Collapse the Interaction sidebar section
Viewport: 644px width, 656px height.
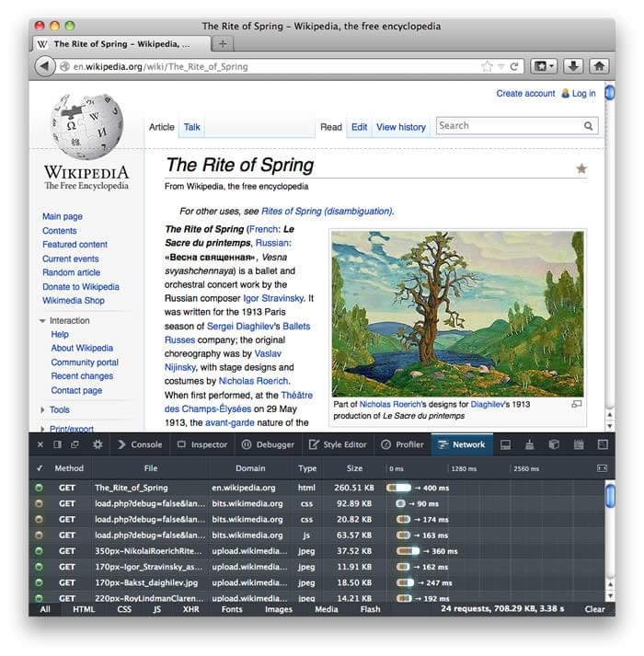coord(42,321)
